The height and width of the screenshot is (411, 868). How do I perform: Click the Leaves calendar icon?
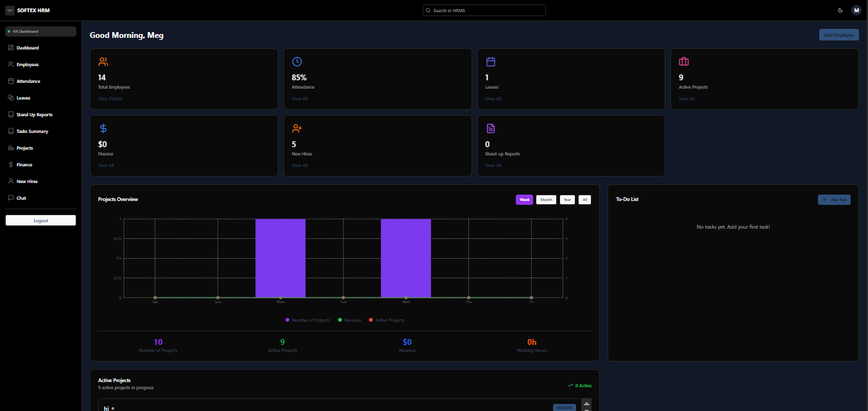pyautogui.click(x=491, y=62)
